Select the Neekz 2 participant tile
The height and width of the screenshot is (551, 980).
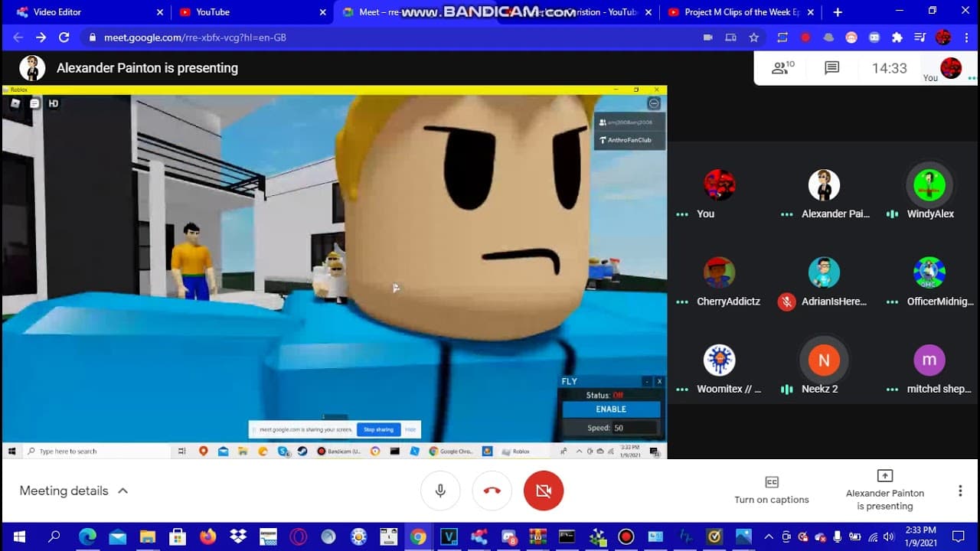pyautogui.click(x=825, y=369)
